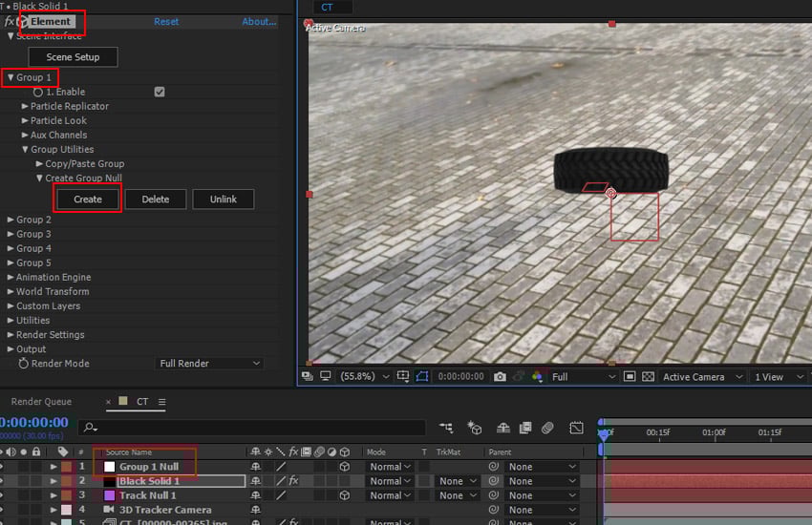The height and width of the screenshot is (525, 812).
Task: Toggle 3D layer switch for Group 1 Null
Action: pyautogui.click(x=344, y=467)
